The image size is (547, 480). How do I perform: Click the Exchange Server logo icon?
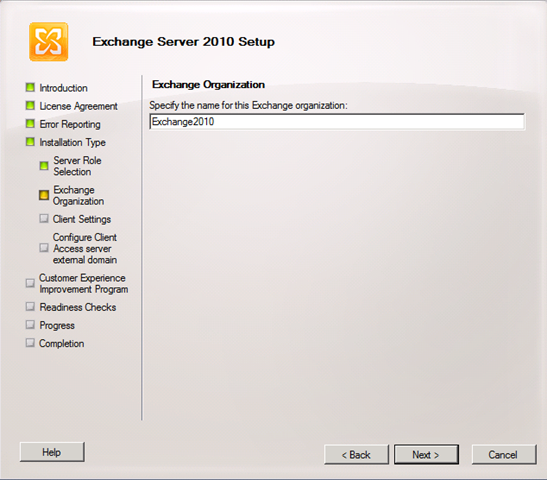tap(48, 42)
